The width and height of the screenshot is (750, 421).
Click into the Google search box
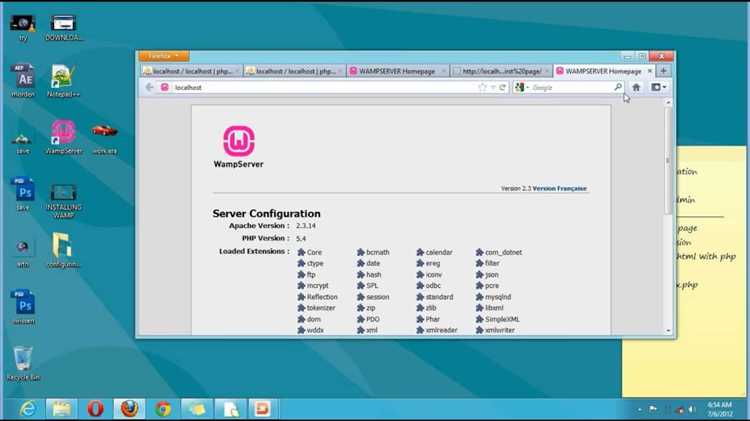[x=571, y=88]
